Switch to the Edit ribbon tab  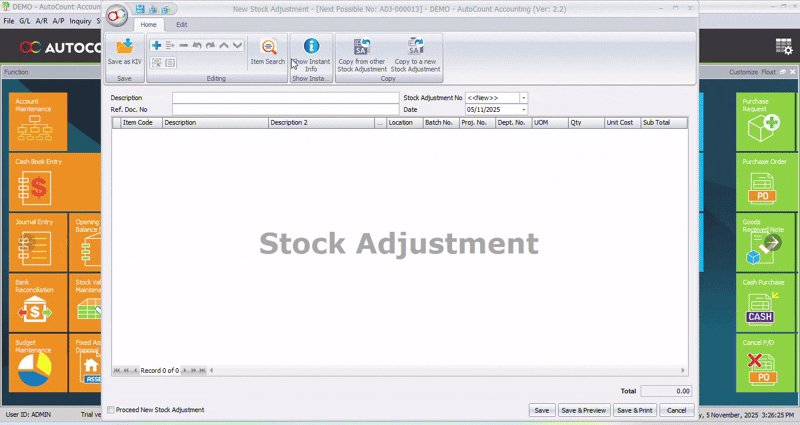181,24
